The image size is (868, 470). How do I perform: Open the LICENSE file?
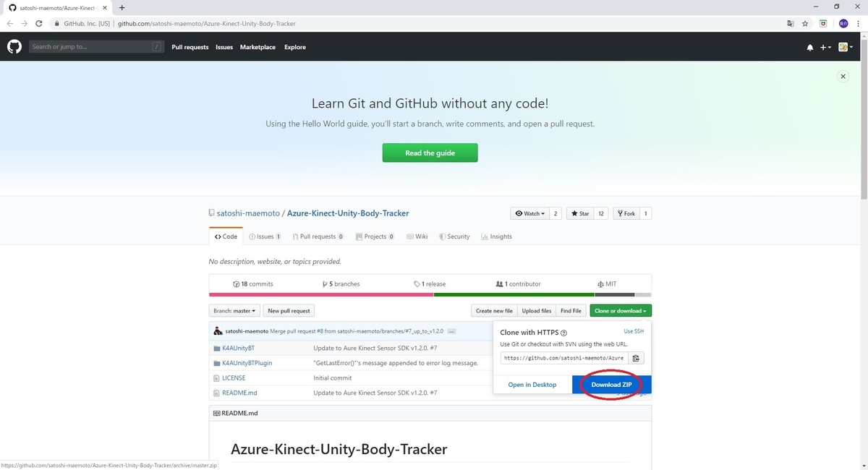coord(234,377)
